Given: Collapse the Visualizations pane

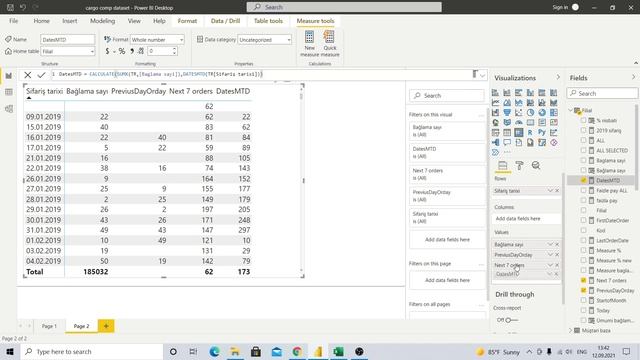Looking at the screenshot, I should coord(558,77).
